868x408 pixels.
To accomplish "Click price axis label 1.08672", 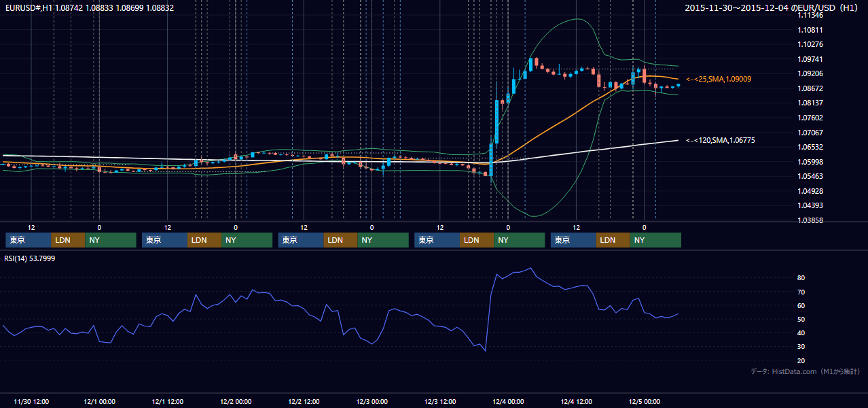I will 810,88.
